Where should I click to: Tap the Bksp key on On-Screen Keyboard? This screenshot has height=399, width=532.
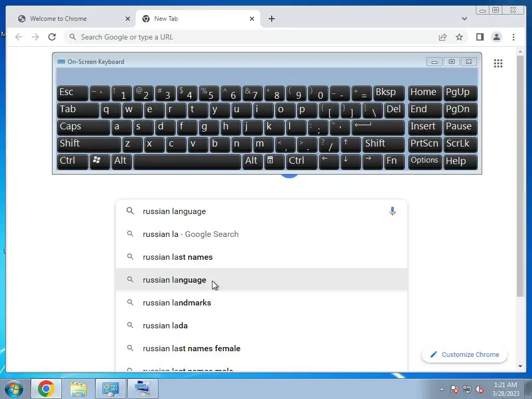389,93
